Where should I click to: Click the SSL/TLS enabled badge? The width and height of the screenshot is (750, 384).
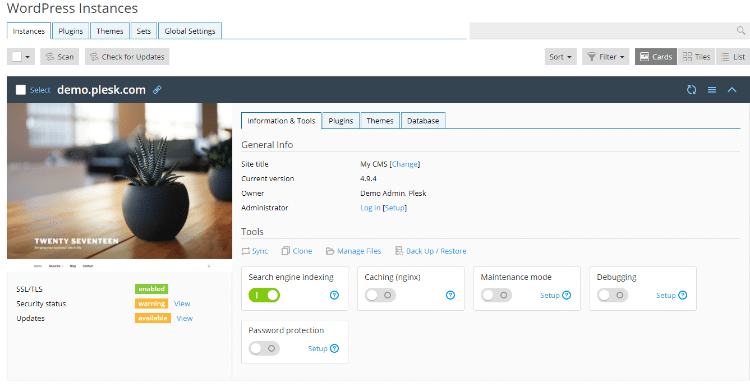click(152, 289)
